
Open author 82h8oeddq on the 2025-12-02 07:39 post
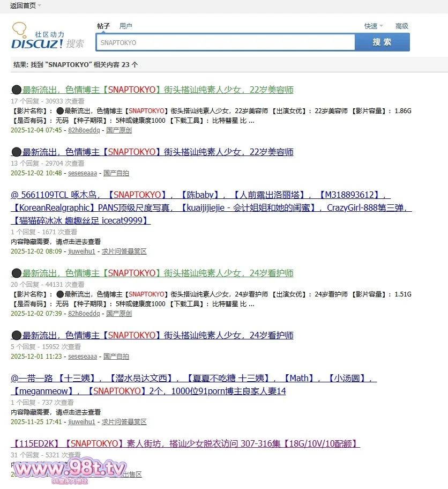[84, 314]
